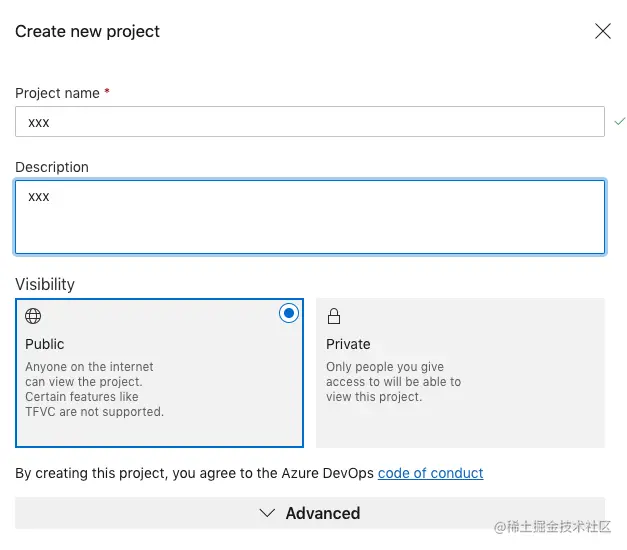Screen dimensions: 627x550
Task: Click the Description field label
Action: [52, 167]
